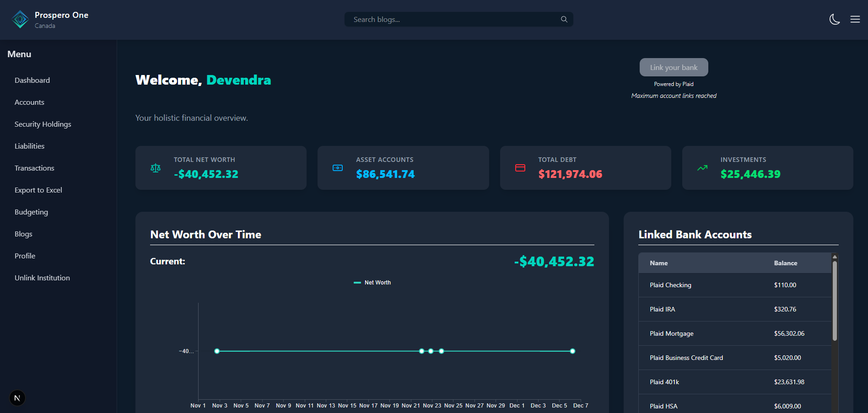Click the credit card icon on Total Debt
This screenshot has height=413, width=868.
[x=520, y=168]
